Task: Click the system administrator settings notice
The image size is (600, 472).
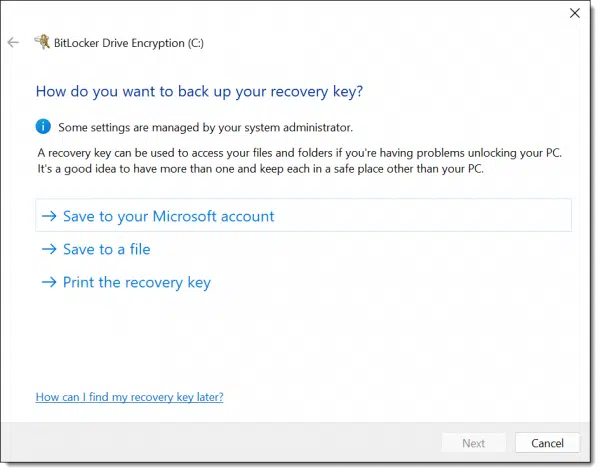Action: pos(207,127)
